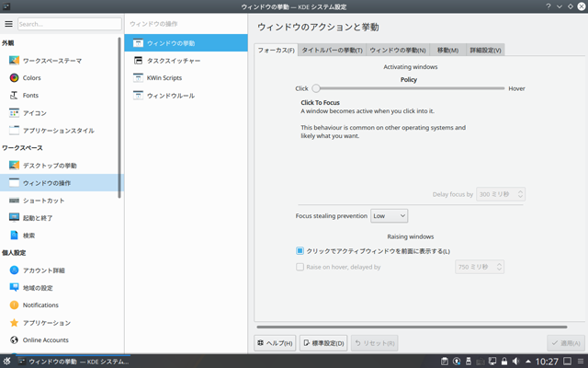The width and height of the screenshot is (588, 368).
Task: Click the update notifier tray icon
Action: (457, 362)
